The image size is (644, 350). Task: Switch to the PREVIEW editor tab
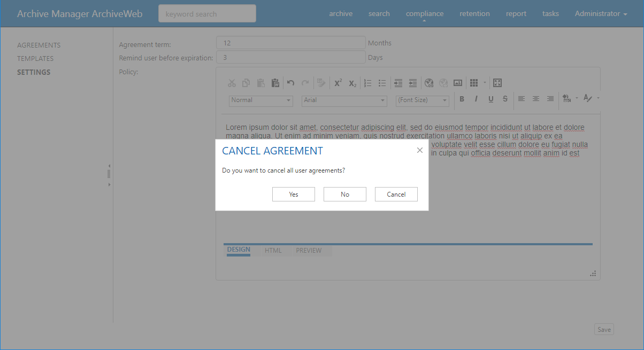click(309, 251)
